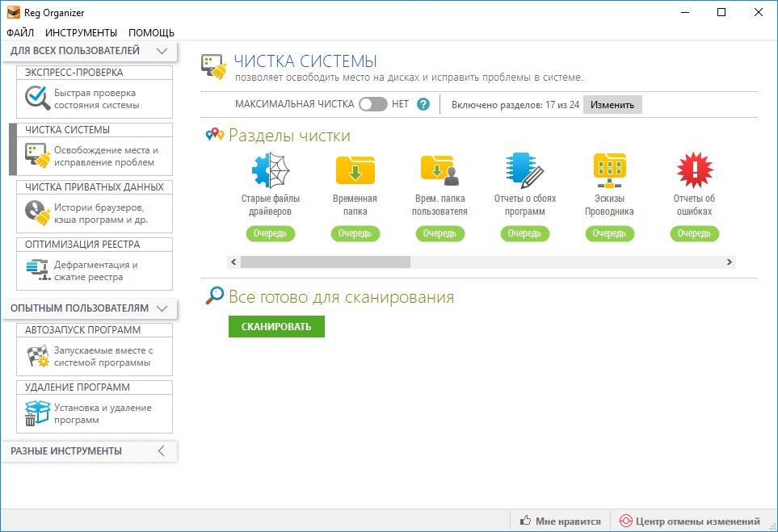Viewport: 778px width, 532px height.
Task: Select the Временная папка folder icon
Action: (x=355, y=170)
